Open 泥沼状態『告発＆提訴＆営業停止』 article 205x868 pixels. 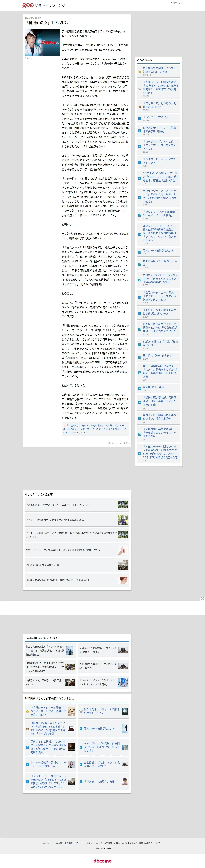98,650
